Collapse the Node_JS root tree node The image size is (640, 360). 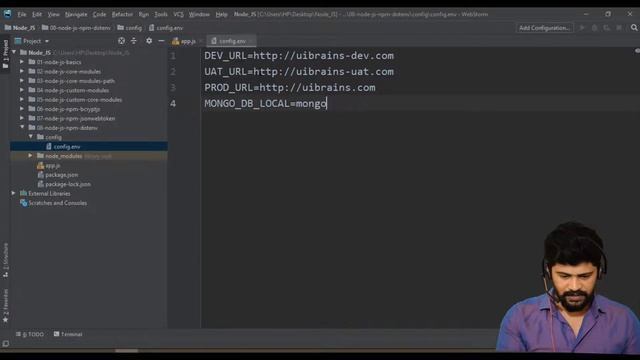(14, 52)
